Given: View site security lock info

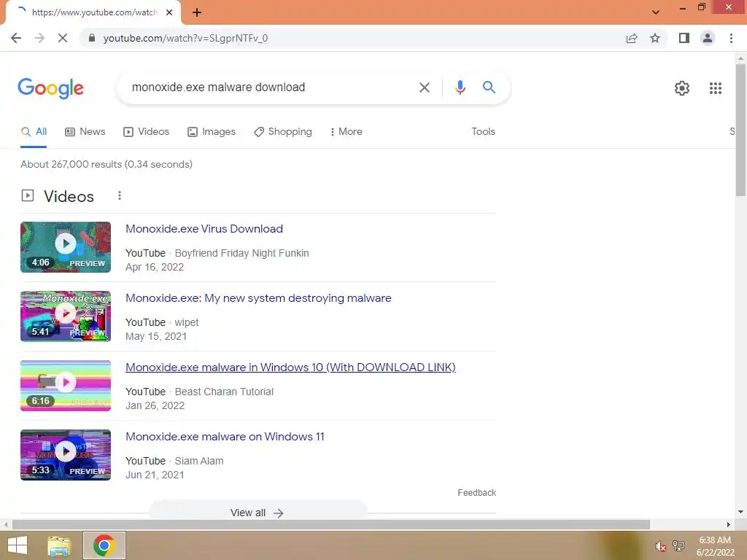Looking at the screenshot, I should (x=92, y=38).
